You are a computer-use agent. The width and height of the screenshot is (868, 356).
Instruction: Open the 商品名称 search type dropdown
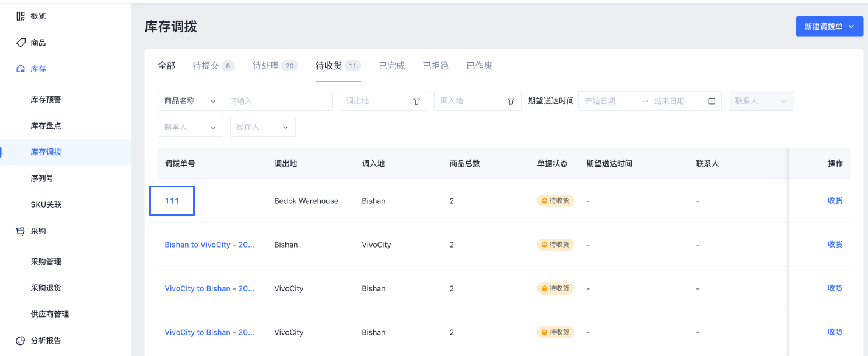[191, 101]
